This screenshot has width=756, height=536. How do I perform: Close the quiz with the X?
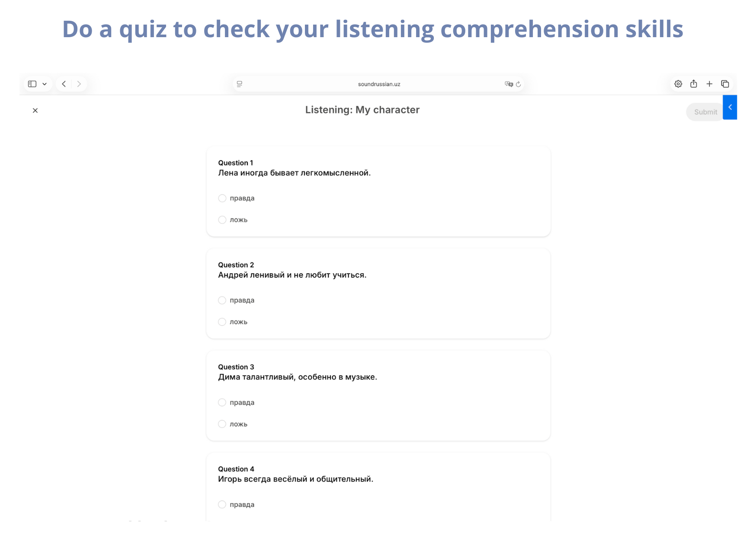tap(35, 111)
